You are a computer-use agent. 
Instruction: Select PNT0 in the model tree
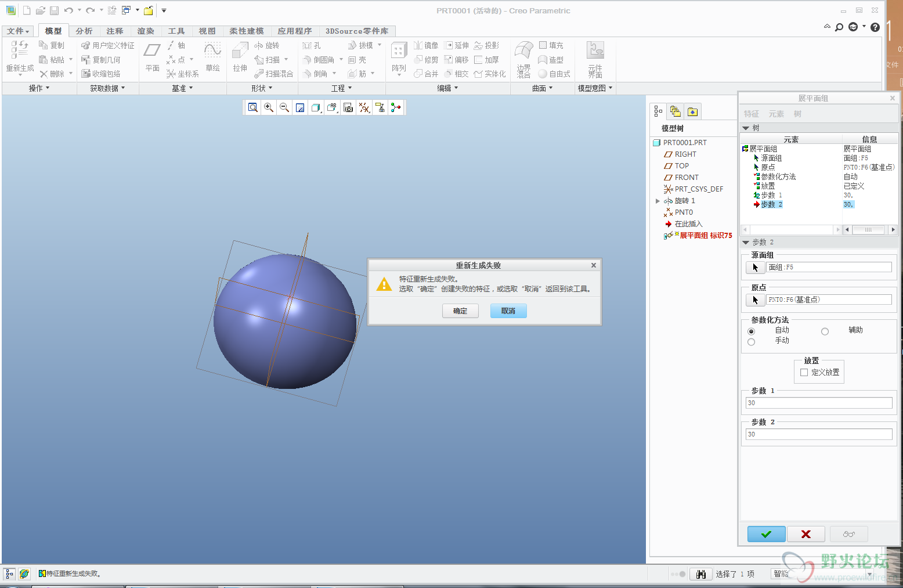(x=684, y=212)
